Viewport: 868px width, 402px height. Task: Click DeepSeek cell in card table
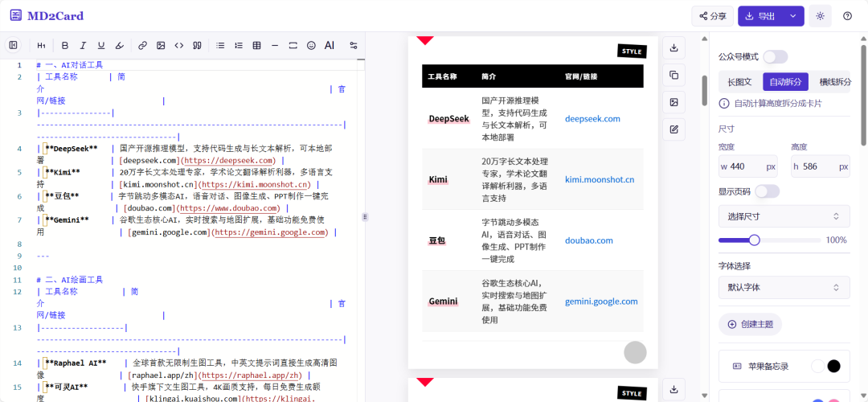pos(449,118)
